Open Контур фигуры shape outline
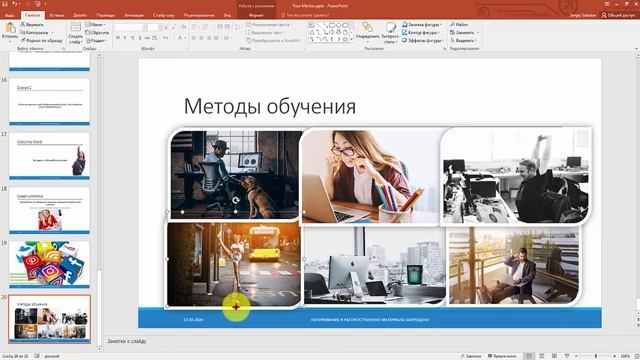 [421, 33]
